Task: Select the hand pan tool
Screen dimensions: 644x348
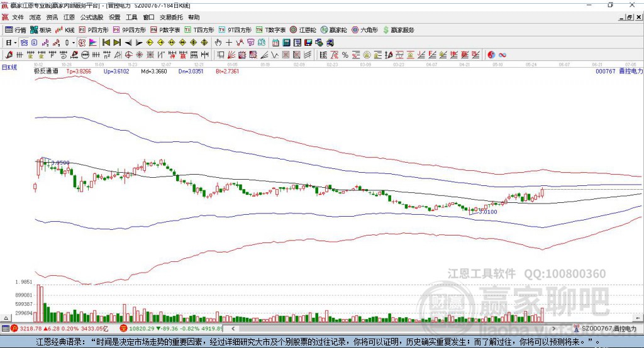Action: click(x=218, y=43)
